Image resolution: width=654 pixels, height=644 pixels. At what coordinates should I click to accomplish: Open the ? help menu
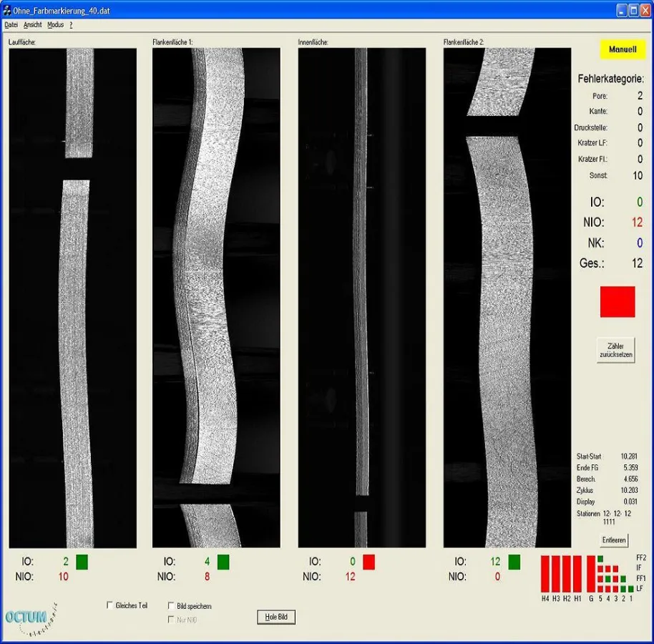click(x=71, y=25)
